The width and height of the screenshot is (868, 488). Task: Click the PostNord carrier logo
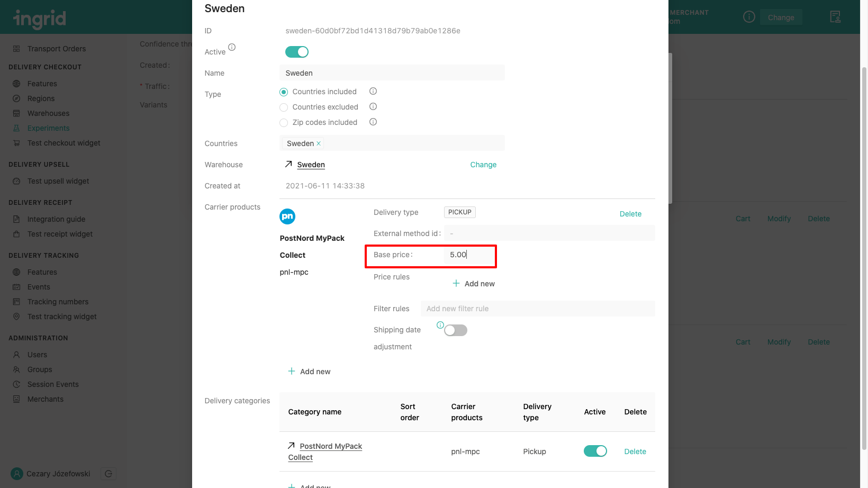click(x=287, y=216)
